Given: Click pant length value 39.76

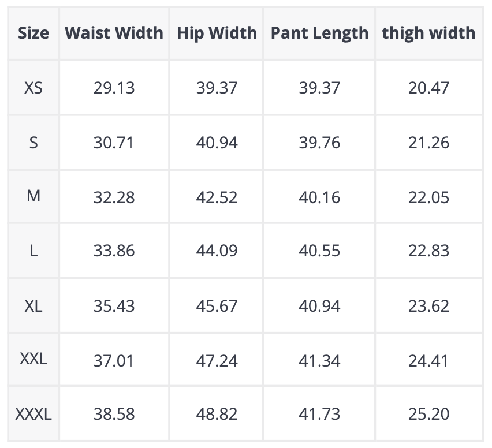Looking at the screenshot, I should click(319, 143).
